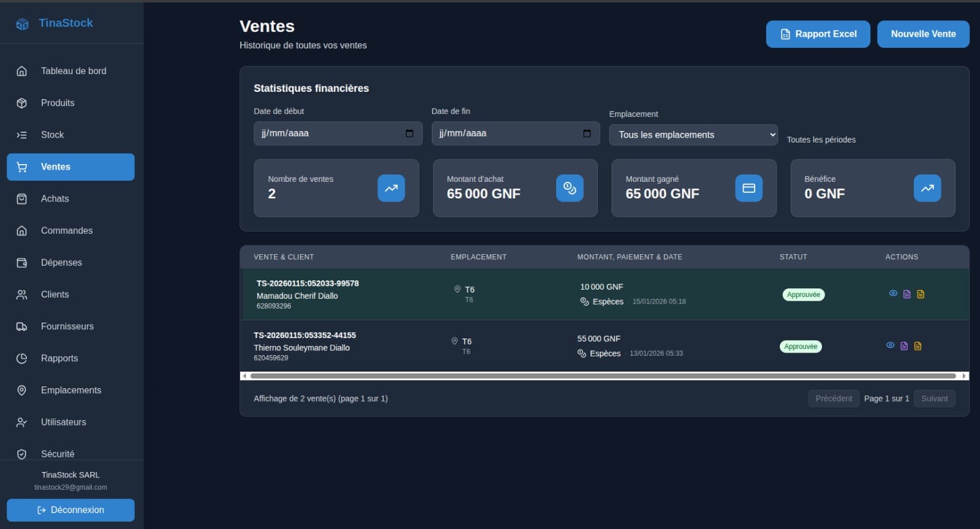Open the Emplacements section
This screenshot has width=980, height=529.
70,390
